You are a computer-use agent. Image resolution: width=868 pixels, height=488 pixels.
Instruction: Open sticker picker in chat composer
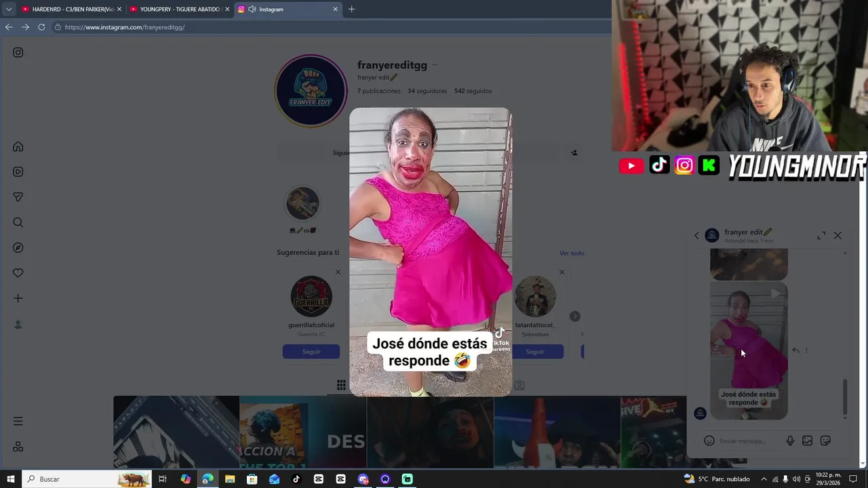click(825, 441)
